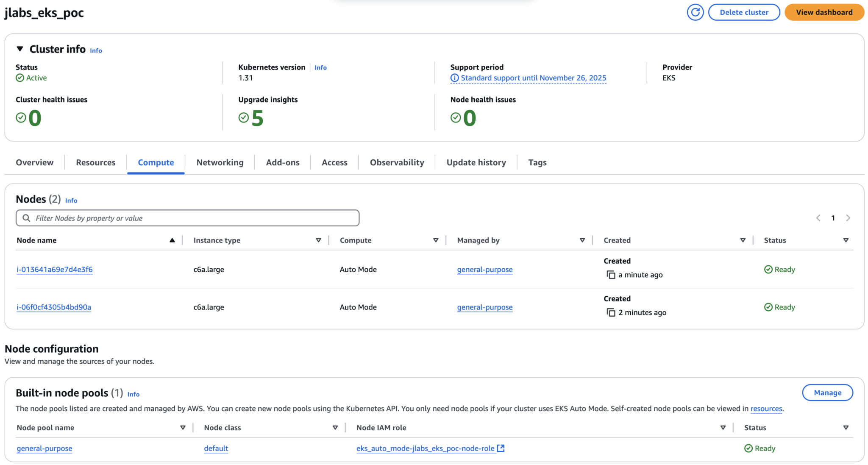This screenshot has width=868, height=465.
Task: Click the Ready status check icon for first node
Action: pyautogui.click(x=768, y=269)
